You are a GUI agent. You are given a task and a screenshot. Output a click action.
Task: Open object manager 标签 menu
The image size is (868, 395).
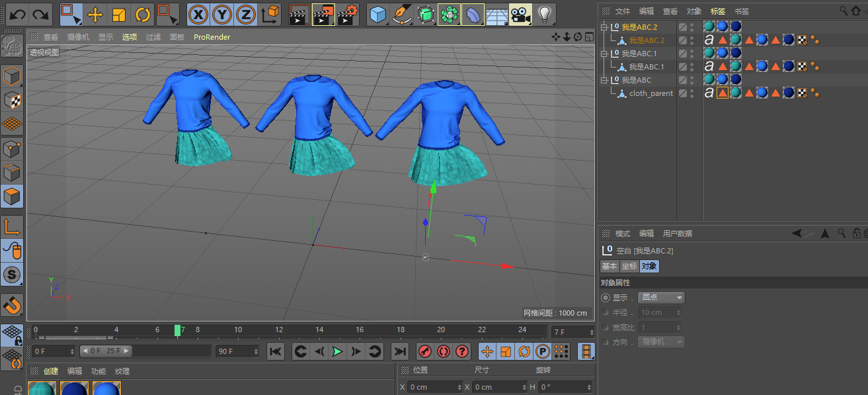(x=718, y=11)
